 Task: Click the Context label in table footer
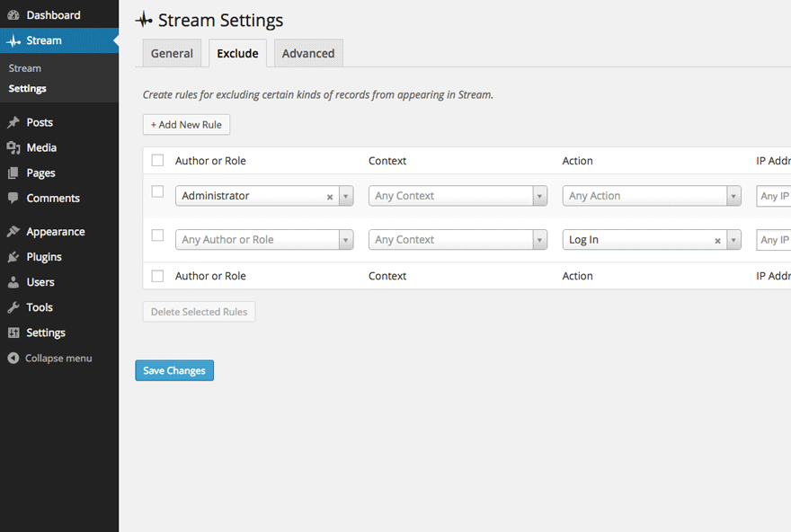[387, 276]
